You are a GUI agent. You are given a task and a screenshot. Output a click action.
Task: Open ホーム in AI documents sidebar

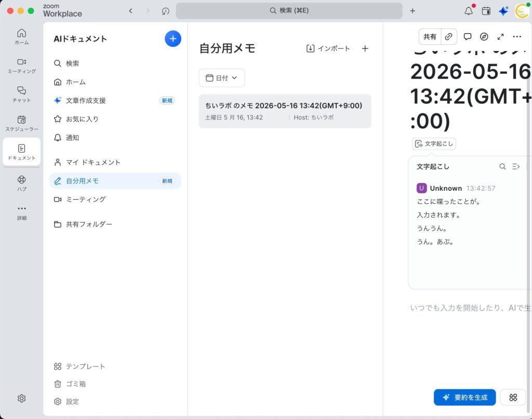115,82
